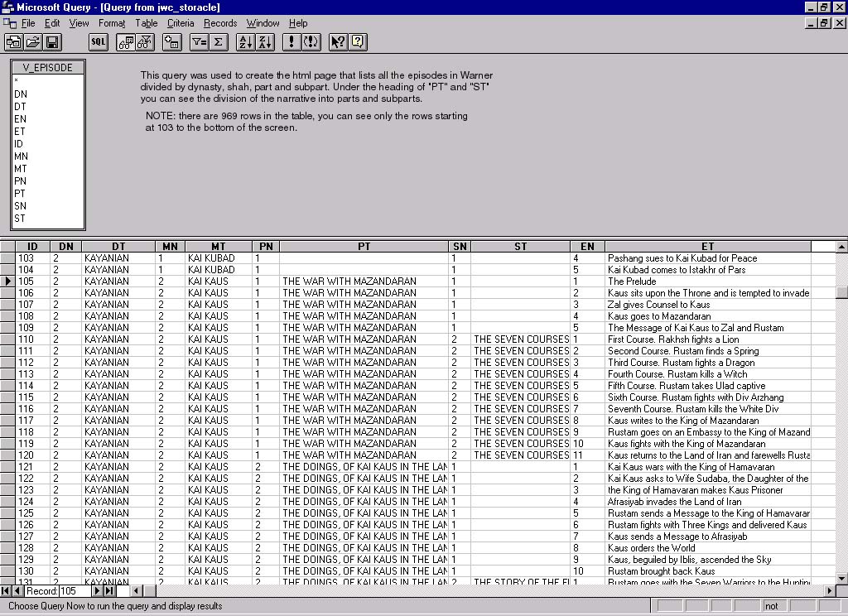The image size is (848, 616).
Task: Sort descending with the Z-A icon
Action: pos(265,41)
